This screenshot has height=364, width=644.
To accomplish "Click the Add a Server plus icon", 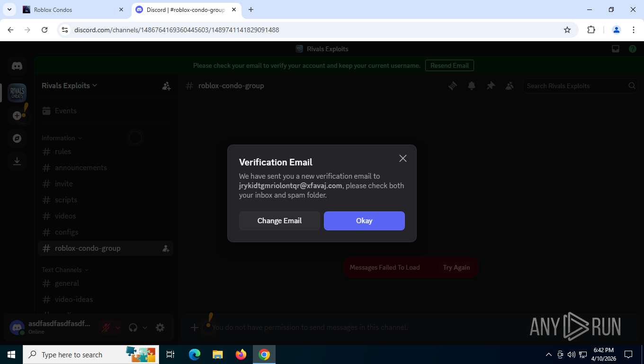I will [x=17, y=116].
